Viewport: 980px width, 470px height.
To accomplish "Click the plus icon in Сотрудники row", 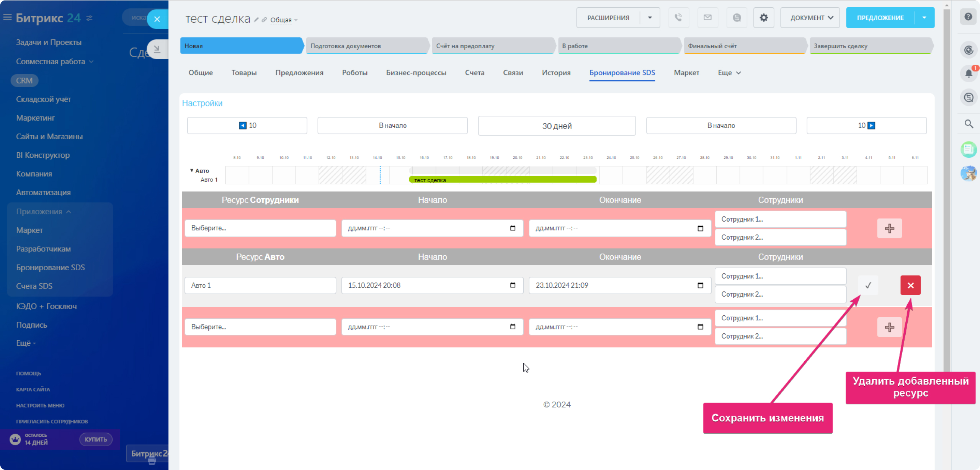I will pyautogui.click(x=889, y=228).
